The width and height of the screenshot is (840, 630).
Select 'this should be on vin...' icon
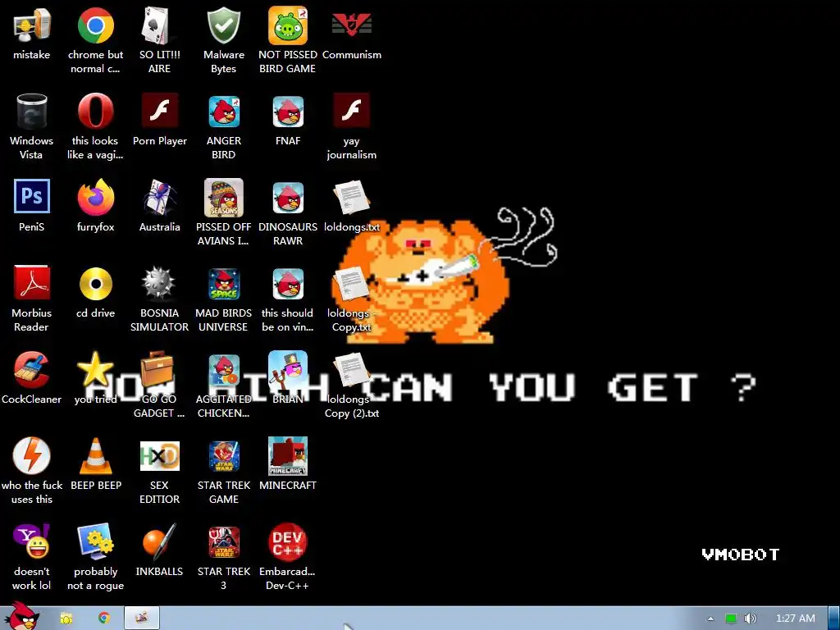pyautogui.click(x=288, y=284)
